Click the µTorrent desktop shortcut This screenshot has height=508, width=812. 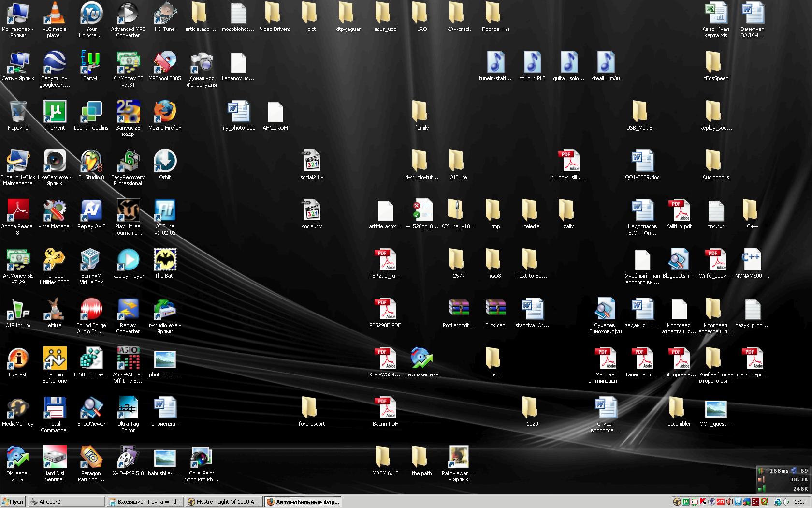coord(55,113)
